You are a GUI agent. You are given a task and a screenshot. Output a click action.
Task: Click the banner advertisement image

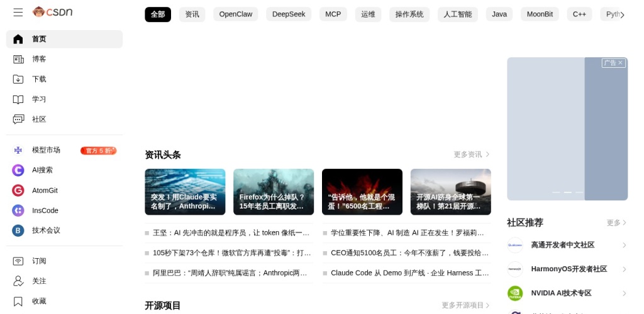tap(567, 129)
